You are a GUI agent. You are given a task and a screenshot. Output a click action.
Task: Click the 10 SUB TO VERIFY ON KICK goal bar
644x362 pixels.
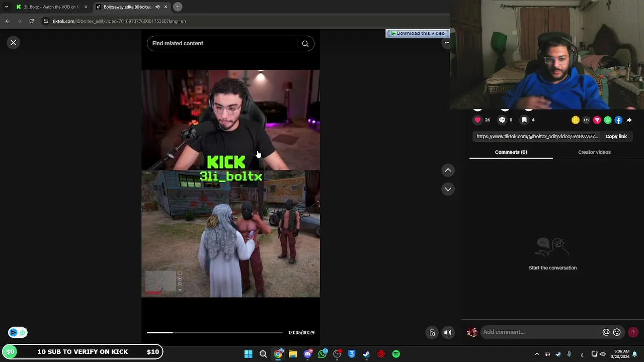point(83,352)
